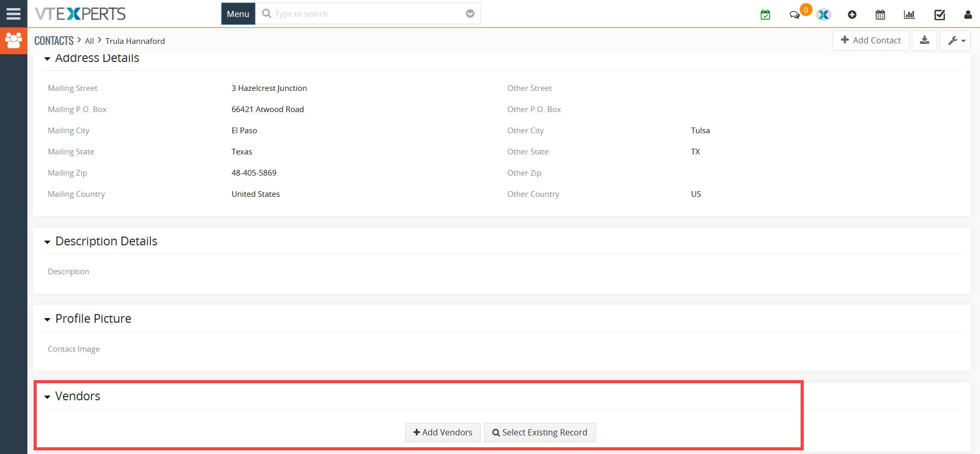Click the Mailing State value Texas
The image size is (980, 454).
click(x=242, y=152)
